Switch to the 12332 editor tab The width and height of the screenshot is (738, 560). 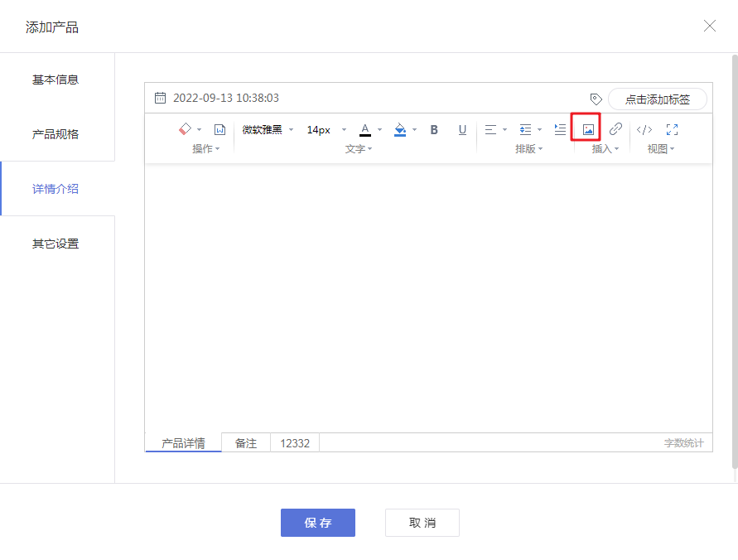(295, 443)
